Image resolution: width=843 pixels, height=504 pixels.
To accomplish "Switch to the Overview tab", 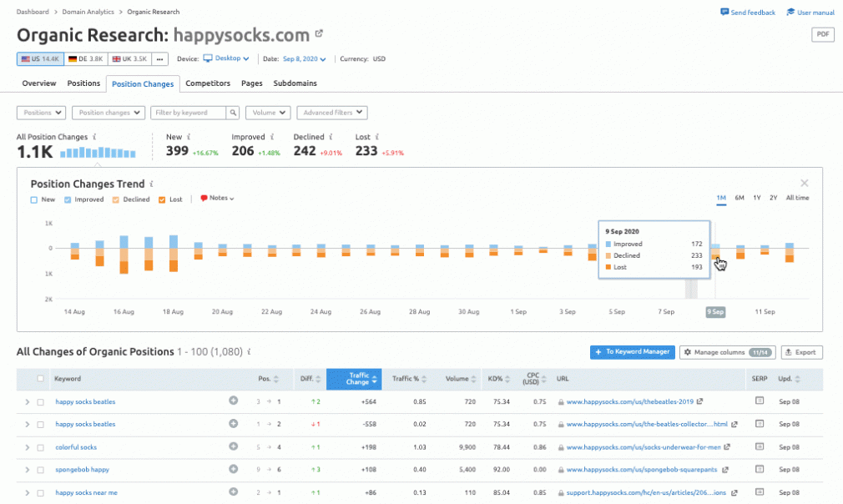I will pyautogui.click(x=38, y=83).
